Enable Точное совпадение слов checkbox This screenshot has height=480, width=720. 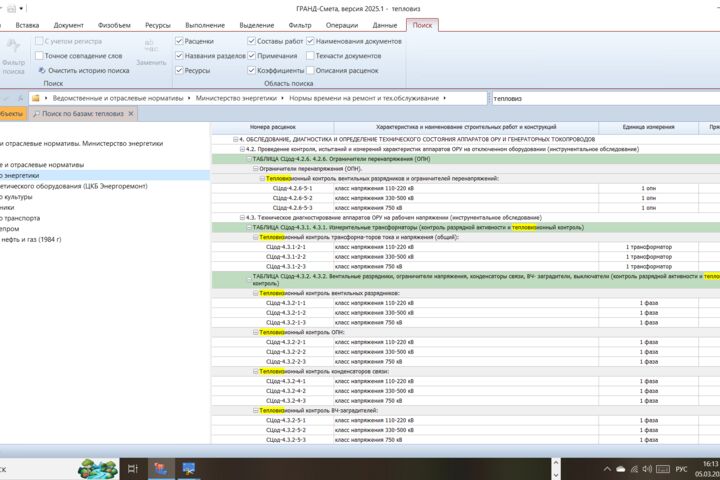pyautogui.click(x=39, y=56)
